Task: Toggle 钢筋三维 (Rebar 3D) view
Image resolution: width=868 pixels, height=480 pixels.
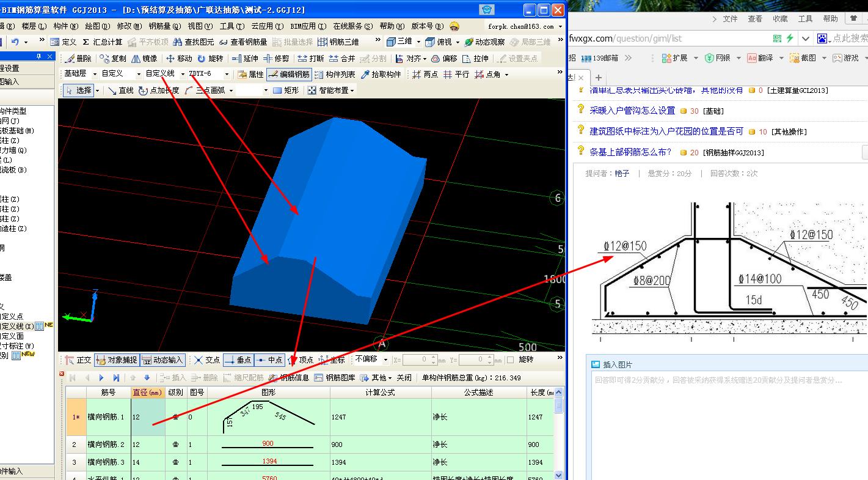Action: click(338, 42)
